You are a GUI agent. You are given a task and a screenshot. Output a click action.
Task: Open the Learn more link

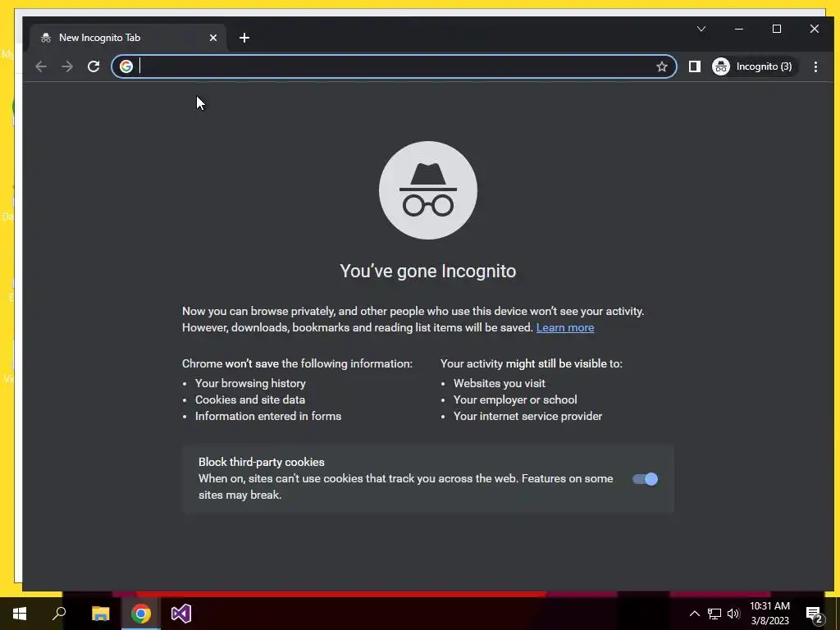[564, 327]
